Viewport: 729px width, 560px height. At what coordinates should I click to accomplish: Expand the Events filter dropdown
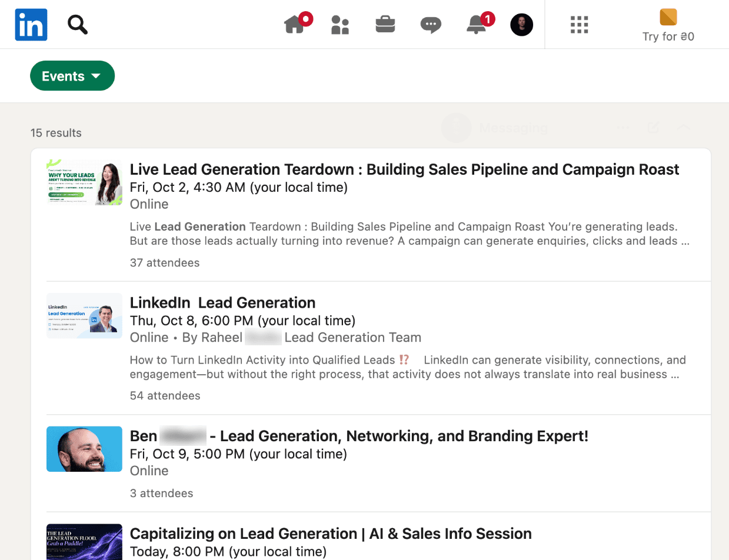(x=72, y=76)
